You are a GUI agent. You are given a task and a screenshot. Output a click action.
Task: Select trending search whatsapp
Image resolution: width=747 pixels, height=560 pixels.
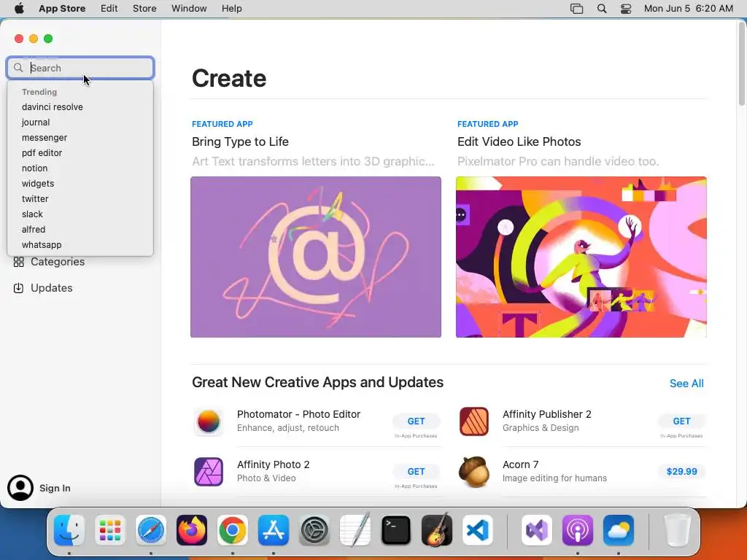coord(42,244)
